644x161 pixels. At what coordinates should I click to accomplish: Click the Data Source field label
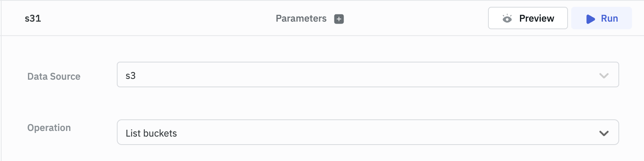[x=54, y=76]
